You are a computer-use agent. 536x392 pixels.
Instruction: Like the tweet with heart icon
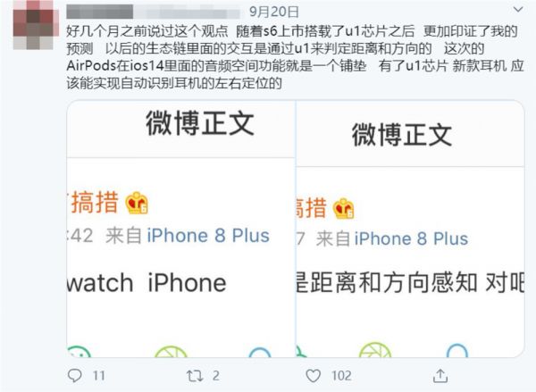314,376
